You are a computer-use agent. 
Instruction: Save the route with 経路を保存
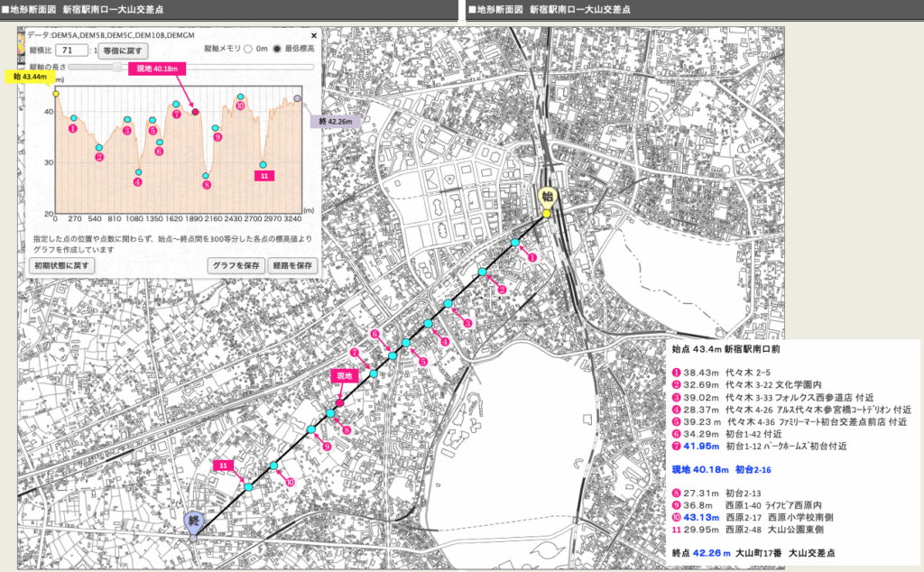(293, 265)
